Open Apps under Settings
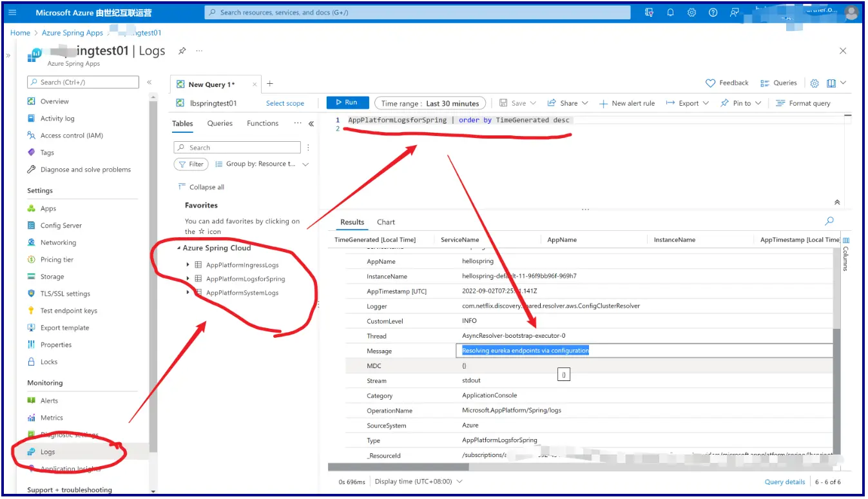Screen dimensions: 868x499 (48, 208)
